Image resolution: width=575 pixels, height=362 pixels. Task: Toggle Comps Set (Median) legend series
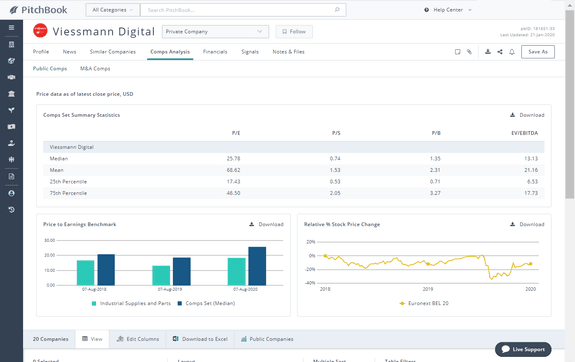point(206,303)
